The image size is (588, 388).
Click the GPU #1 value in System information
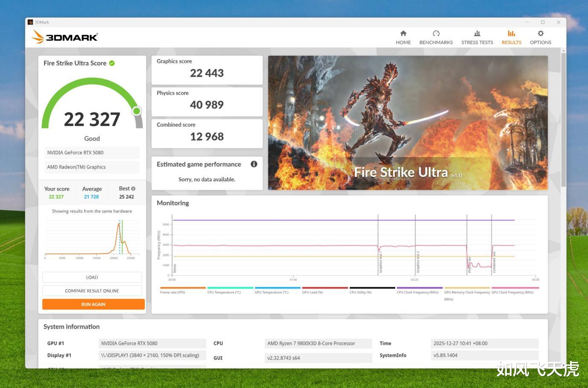click(152, 343)
